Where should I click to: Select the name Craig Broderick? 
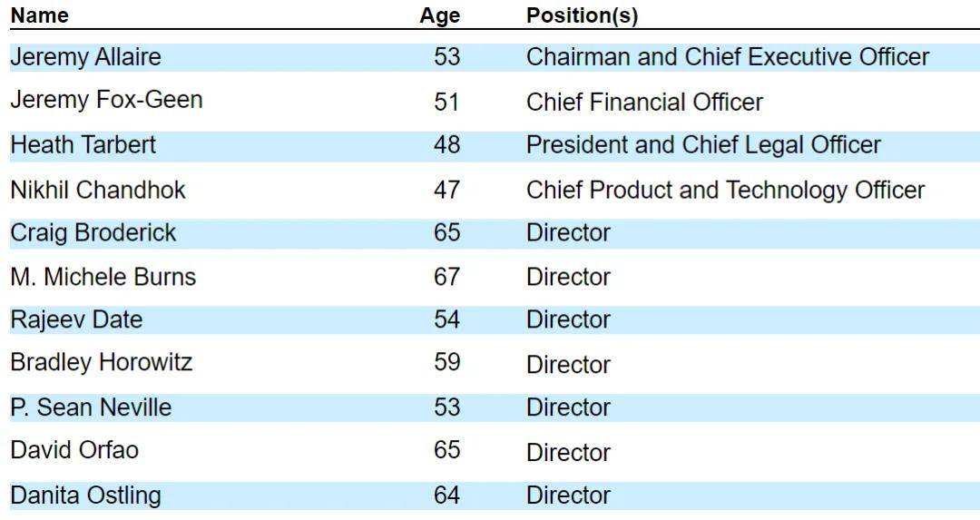93,233
